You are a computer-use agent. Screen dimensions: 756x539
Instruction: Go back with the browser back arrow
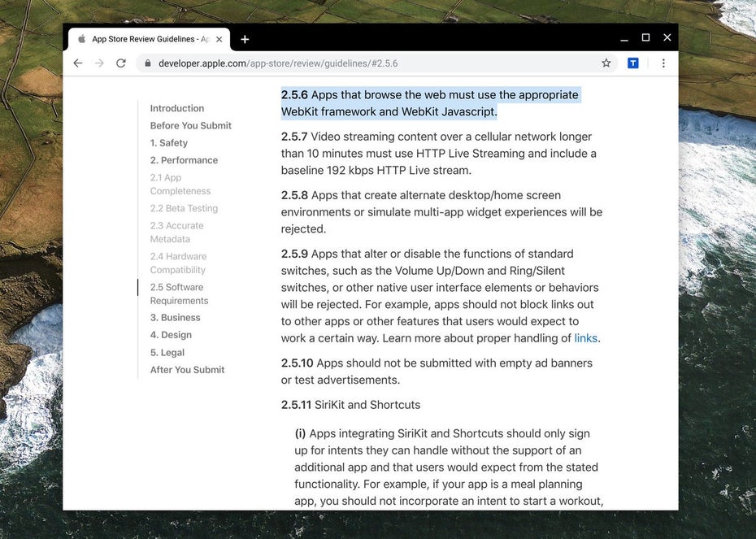[77, 63]
